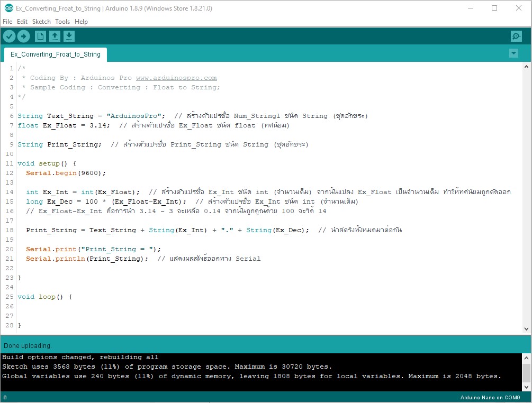Create a new sketch via the New icon
This screenshot has width=532, height=403.
click(x=40, y=36)
